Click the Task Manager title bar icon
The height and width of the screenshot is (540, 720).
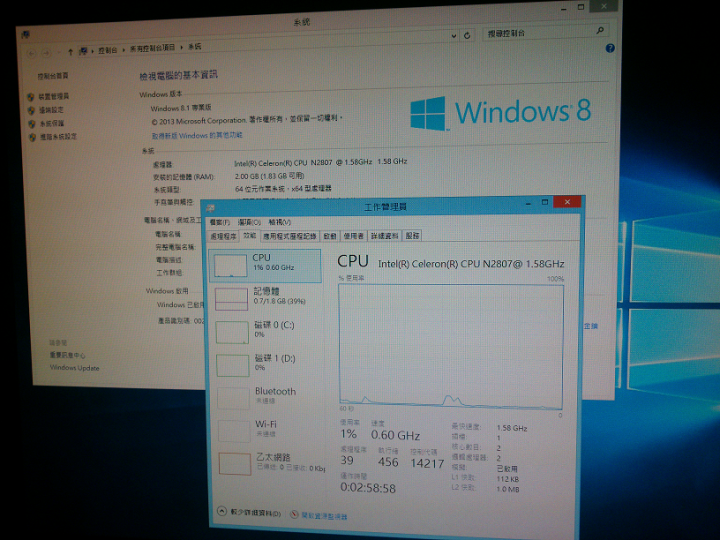coord(211,208)
